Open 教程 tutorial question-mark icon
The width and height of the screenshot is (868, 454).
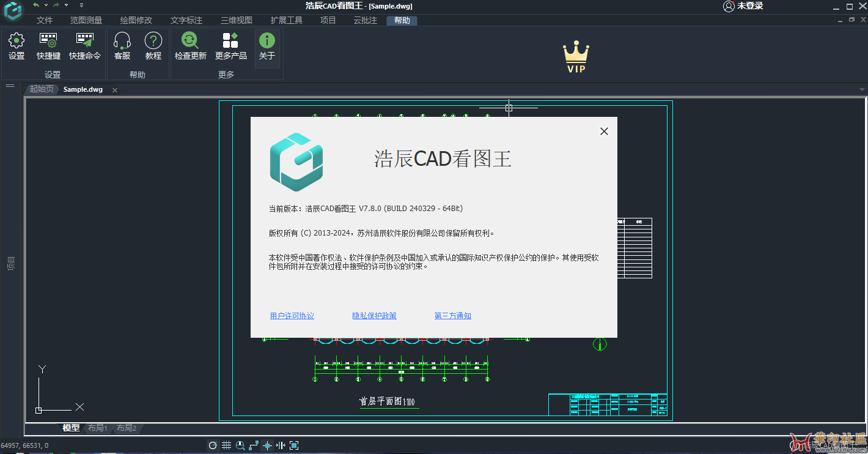(x=153, y=47)
